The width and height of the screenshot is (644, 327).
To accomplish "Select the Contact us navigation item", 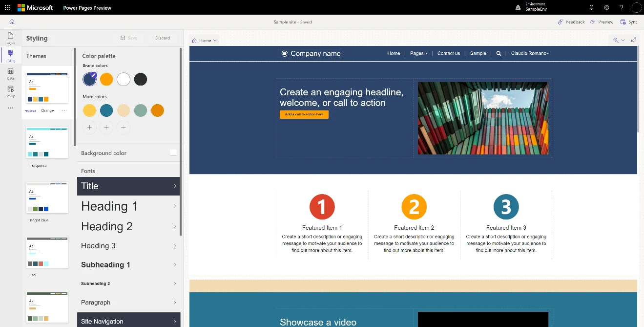I will click(448, 53).
